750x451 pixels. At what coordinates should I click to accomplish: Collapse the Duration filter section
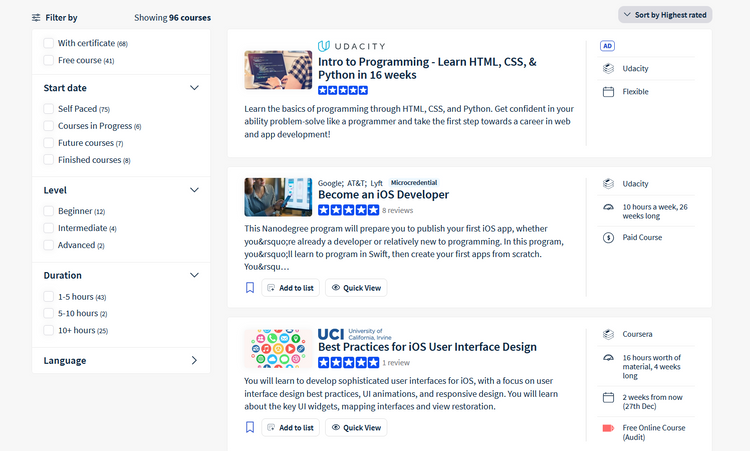click(194, 275)
